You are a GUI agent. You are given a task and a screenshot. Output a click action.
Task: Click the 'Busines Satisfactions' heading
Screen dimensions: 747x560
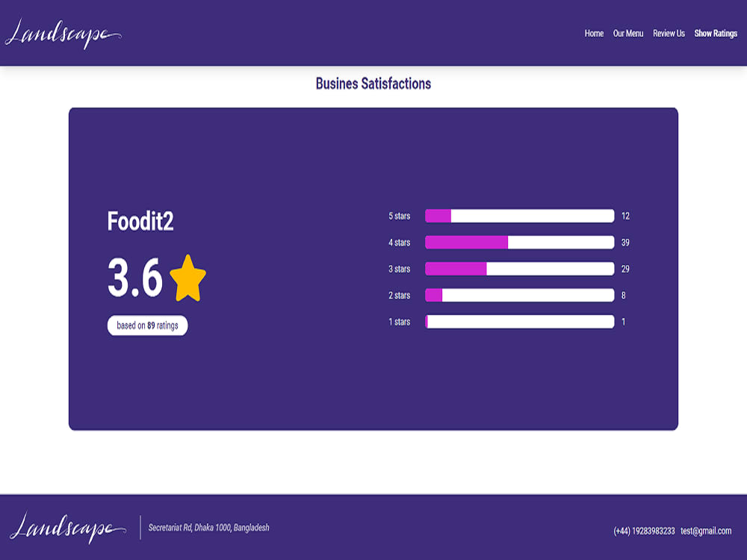373,84
